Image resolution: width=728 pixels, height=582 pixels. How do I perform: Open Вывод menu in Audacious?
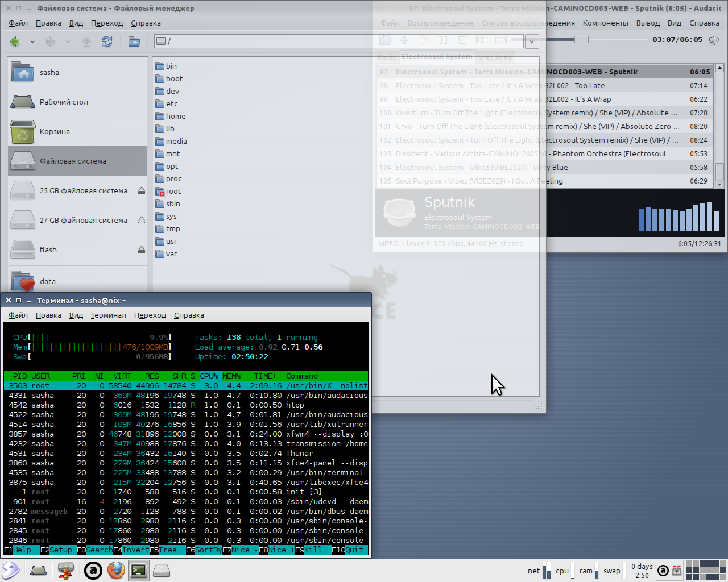(648, 23)
